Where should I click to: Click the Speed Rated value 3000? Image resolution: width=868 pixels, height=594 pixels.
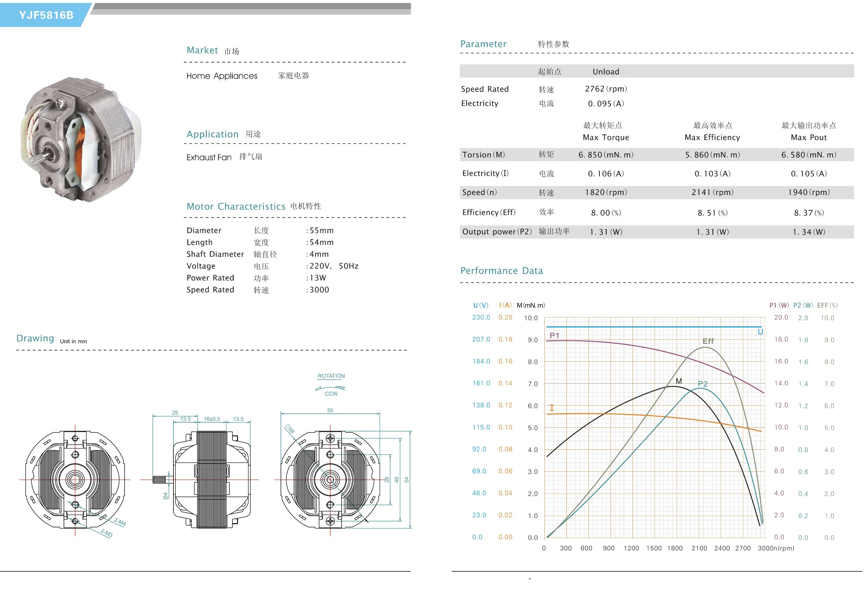click(x=319, y=290)
